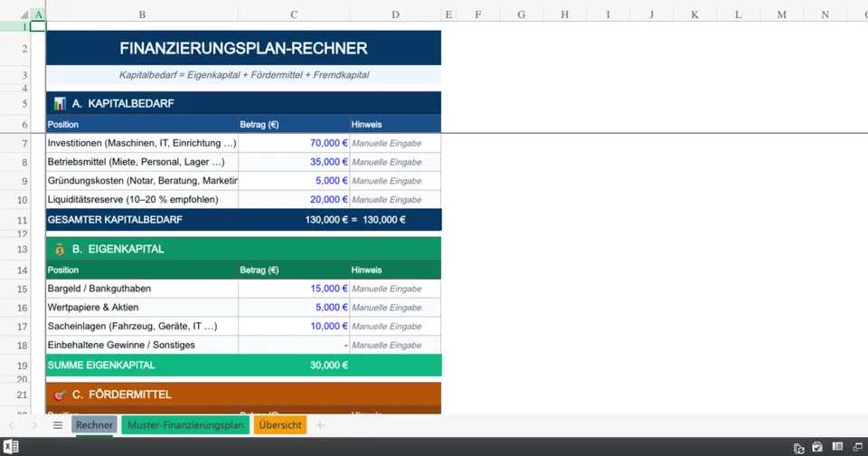Select the Liquiditätsreserve amount 20,000 € cell
Viewport: 868px width, 456px height.
[294, 199]
